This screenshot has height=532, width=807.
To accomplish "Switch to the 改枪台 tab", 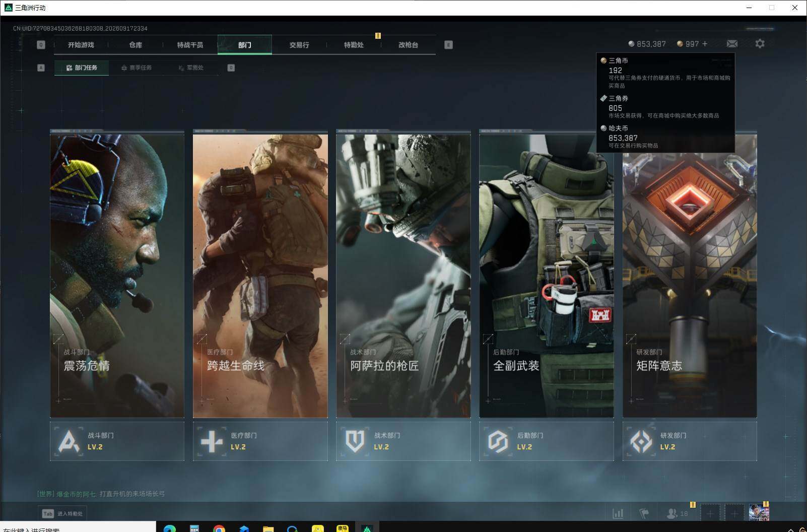I will [408, 45].
